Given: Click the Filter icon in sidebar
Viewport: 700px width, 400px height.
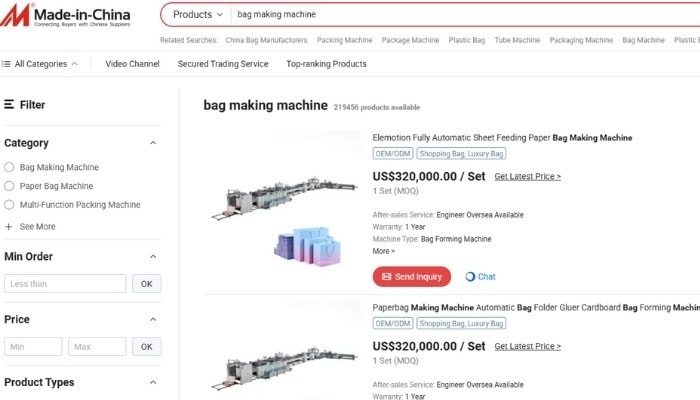Looking at the screenshot, I should (x=9, y=104).
